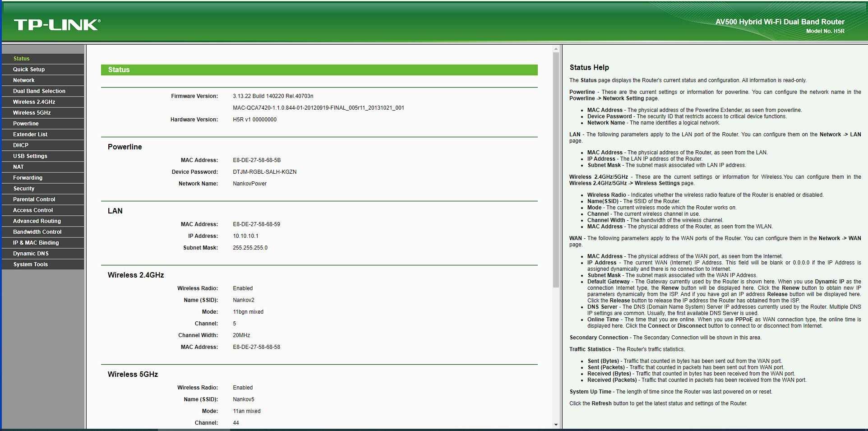Open IP & MAC Binding page

pos(43,243)
